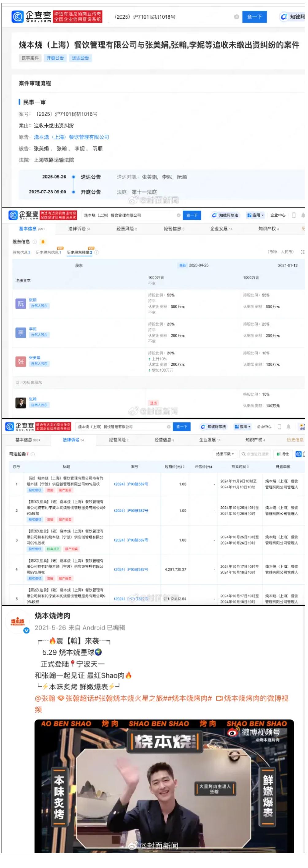Expand the 应用 dropdown on the auction page
The width and height of the screenshot is (308, 868).
[242, 427]
